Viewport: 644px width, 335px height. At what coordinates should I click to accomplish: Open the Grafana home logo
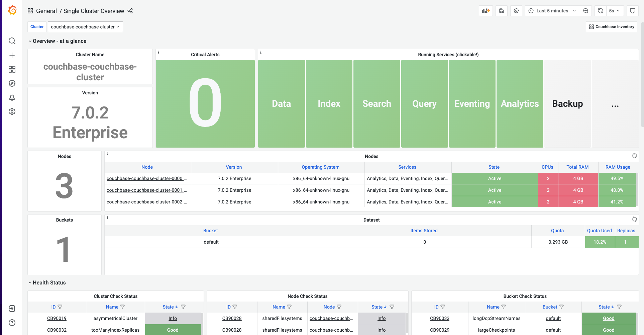pyautogui.click(x=12, y=10)
